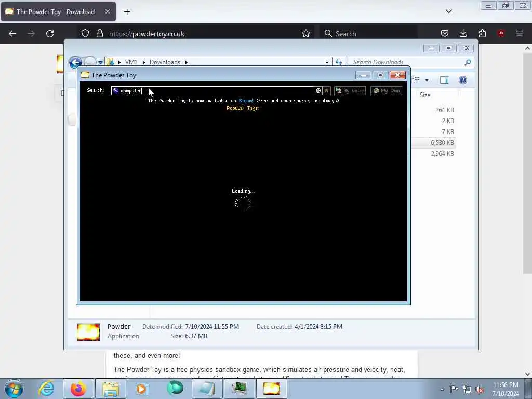This screenshot has height=399, width=532.
Task: Click the browser page scrollbar
Action: point(527,163)
